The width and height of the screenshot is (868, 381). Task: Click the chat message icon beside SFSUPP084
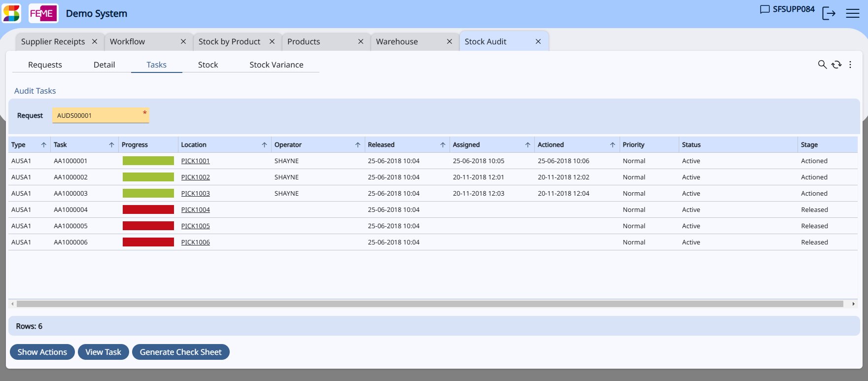tap(764, 9)
